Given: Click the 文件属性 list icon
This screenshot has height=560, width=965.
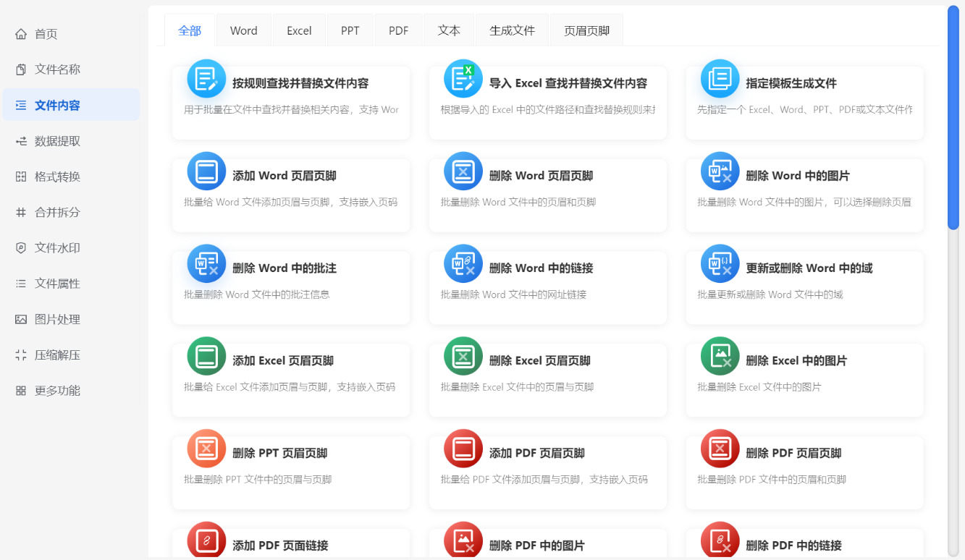Looking at the screenshot, I should coord(21,284).
